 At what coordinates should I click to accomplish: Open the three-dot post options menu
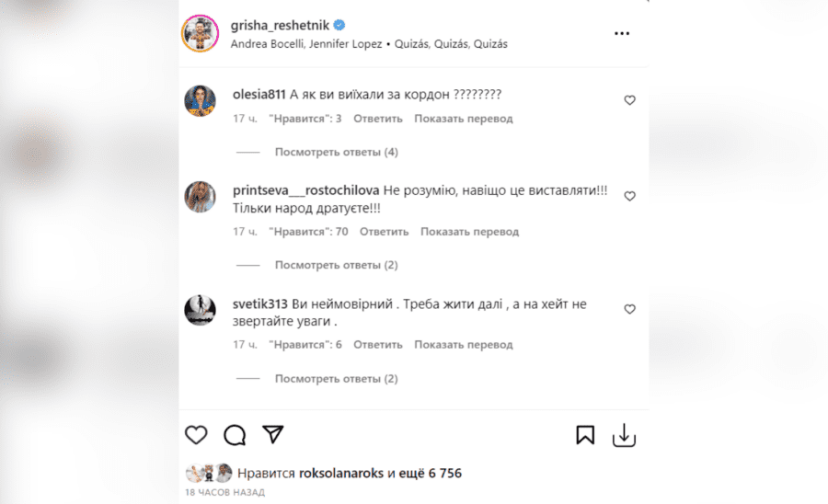[622, 33]
